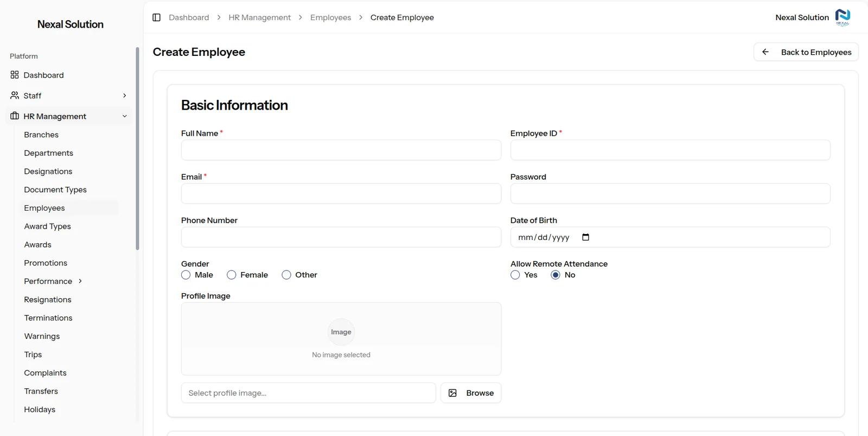Open Holidays in the sidebar
This screenshot has width=868, height=436.
[40, 409]
